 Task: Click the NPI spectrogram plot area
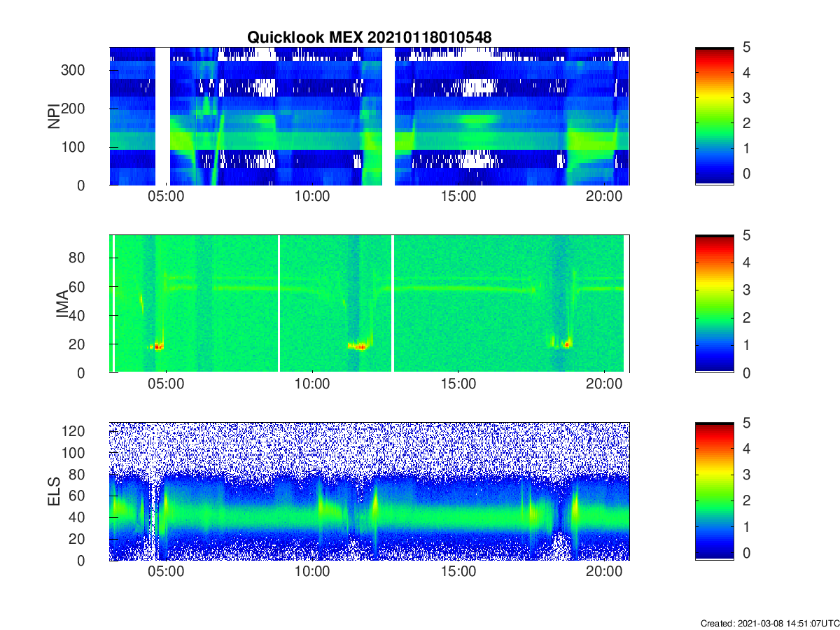tap(370, 116)
